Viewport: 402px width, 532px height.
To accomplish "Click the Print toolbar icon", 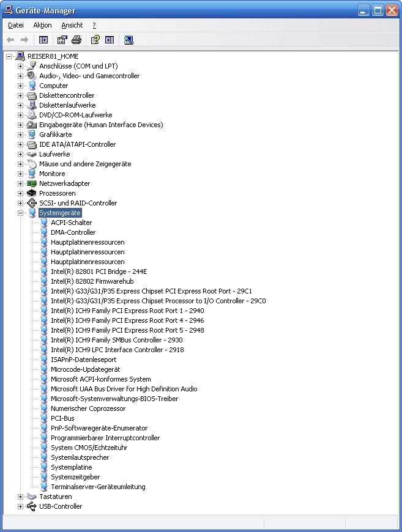I will click(x=76, y=40).
